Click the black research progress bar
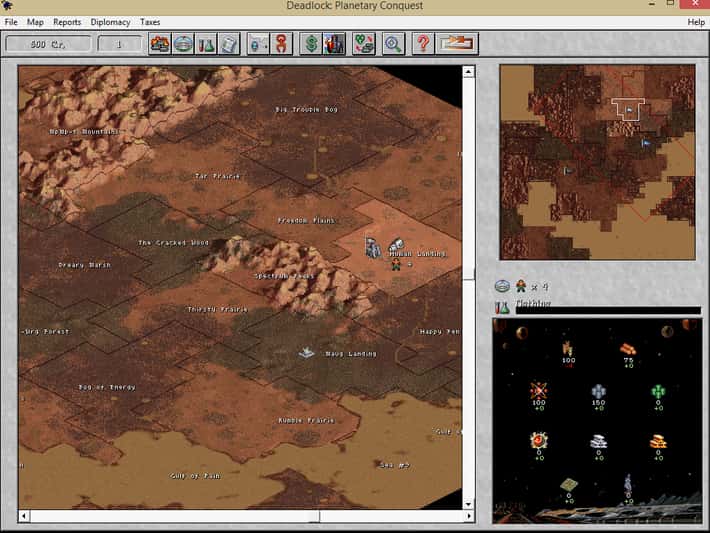Viewport: 710px width, 533px height. tap(608, 310)
